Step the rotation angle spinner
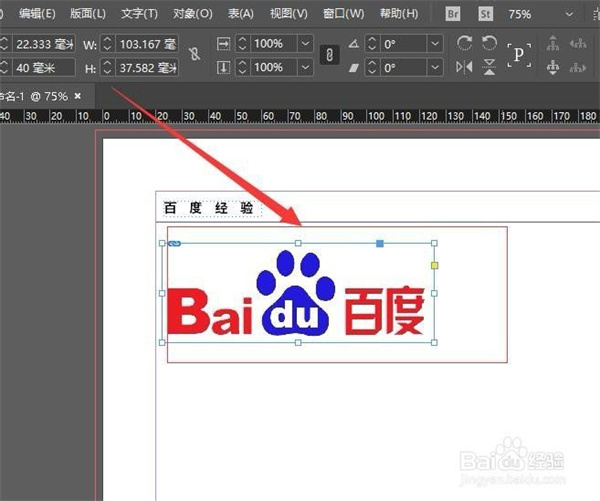This screenshot has width=600, height=501. (372, 44)
